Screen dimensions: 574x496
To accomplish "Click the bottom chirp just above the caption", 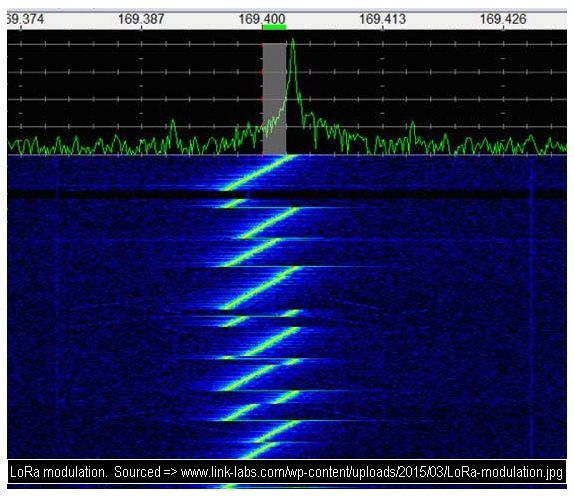I will tap(259, 451).
